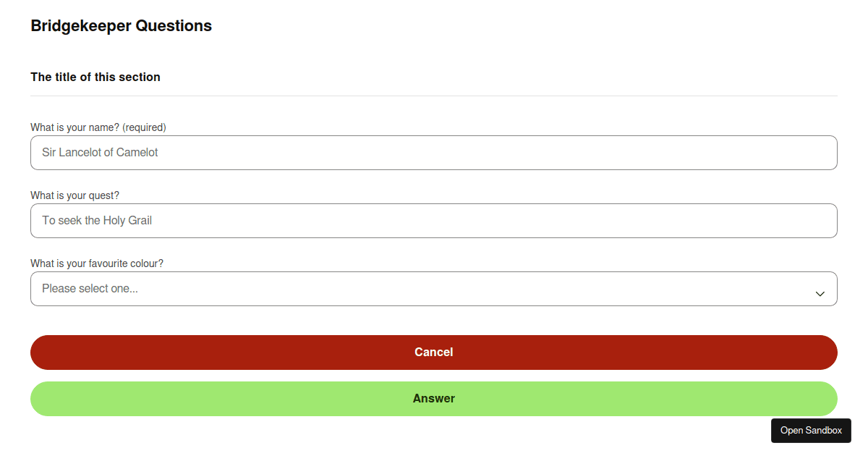Viewport: 868px width, 456px height.
Task: Click the red Cancel button
Action: pyautogui.click(x=434, y=352)
